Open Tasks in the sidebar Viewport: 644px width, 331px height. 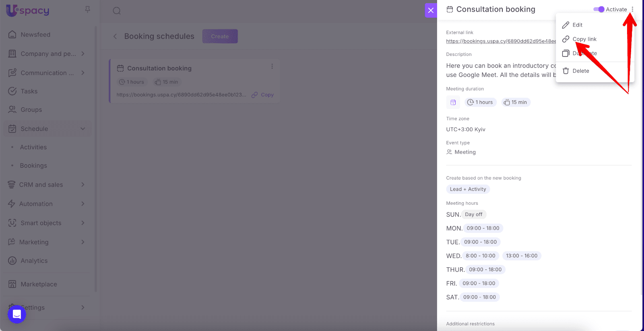[x=29, y=91]
